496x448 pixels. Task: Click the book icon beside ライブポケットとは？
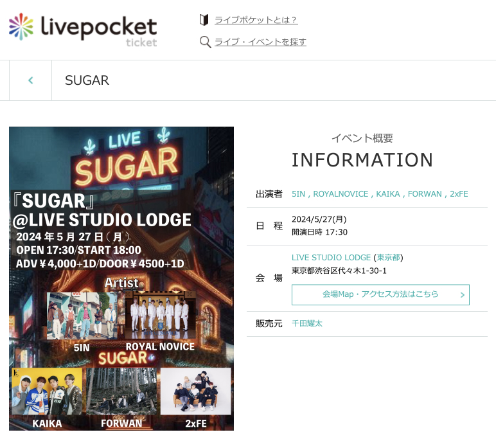[x=204, y=20]
